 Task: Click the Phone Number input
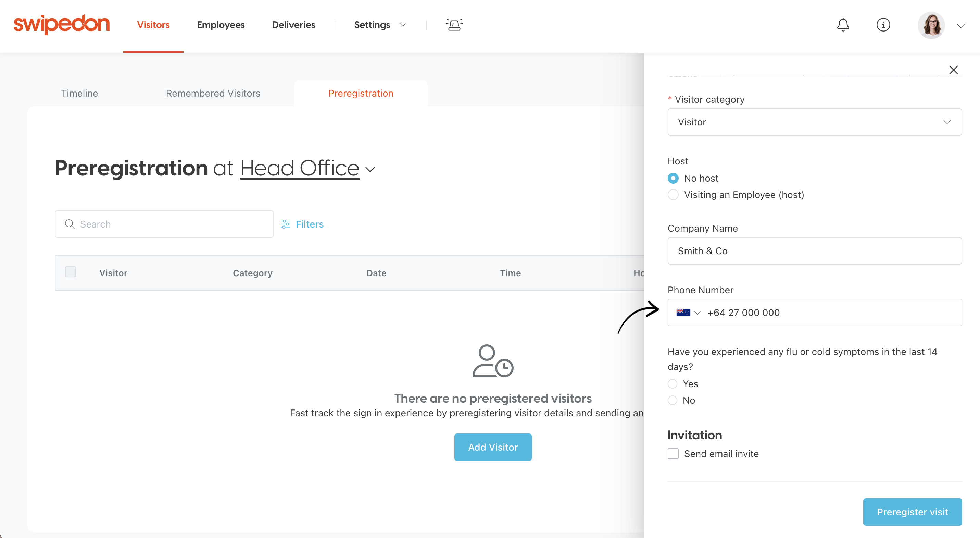tap(815, 312)
